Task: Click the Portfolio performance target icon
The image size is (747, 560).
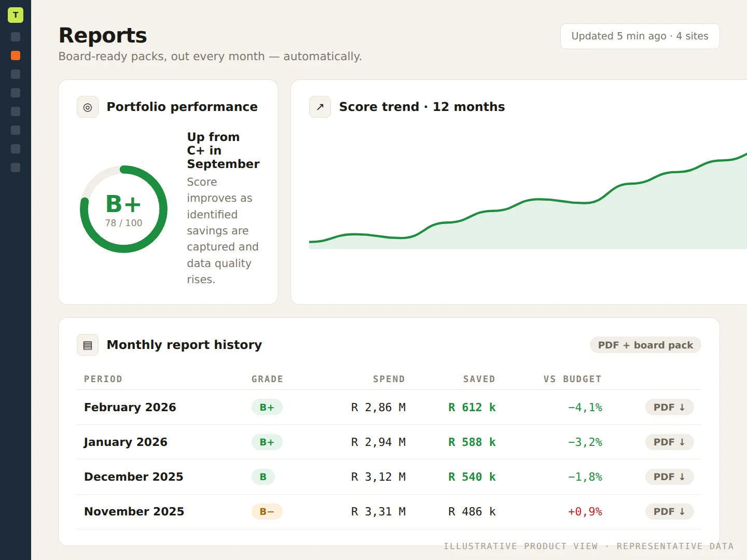Action: point(88,107)
